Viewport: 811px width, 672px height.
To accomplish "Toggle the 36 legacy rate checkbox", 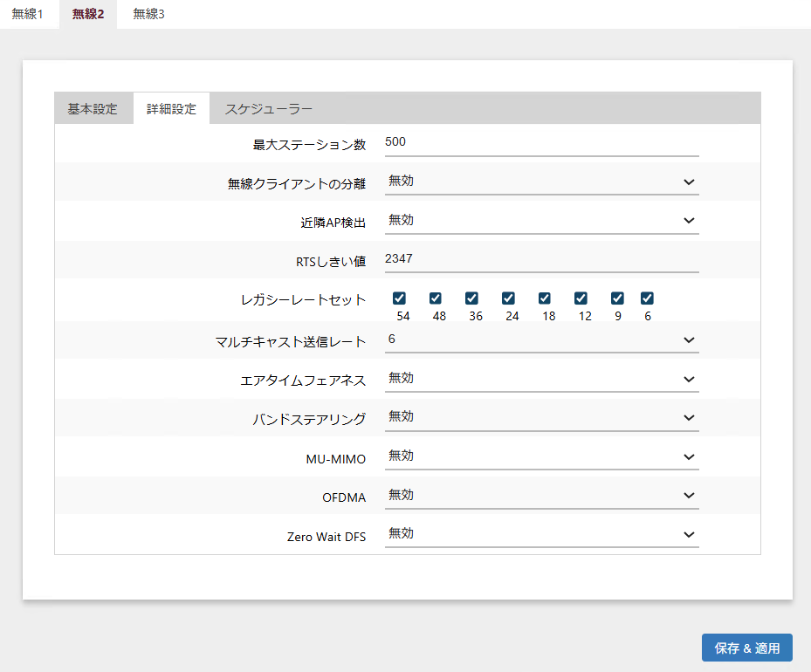I will (472, 298).
